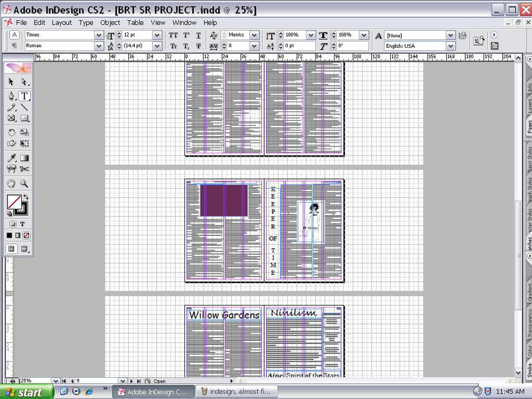Open the Metrics kerning dropdown
Screen dimensions: 532x399
(254, 35)
